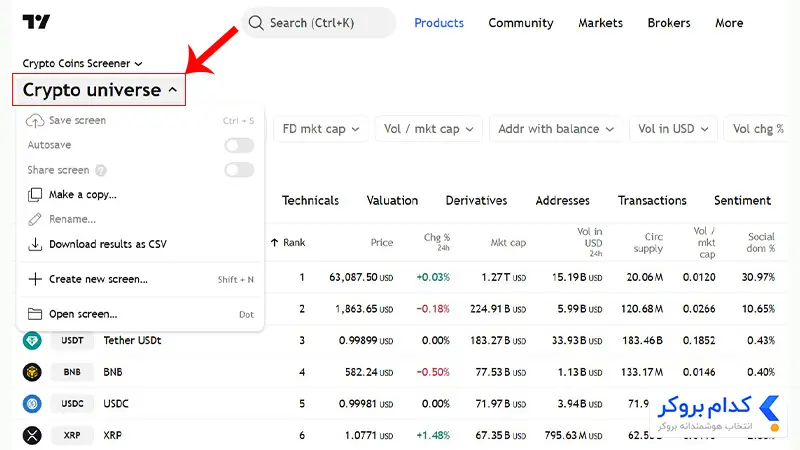Click the USDC ticker badge
The width and height of the screenshot is (800, 450).
(72, 404)
